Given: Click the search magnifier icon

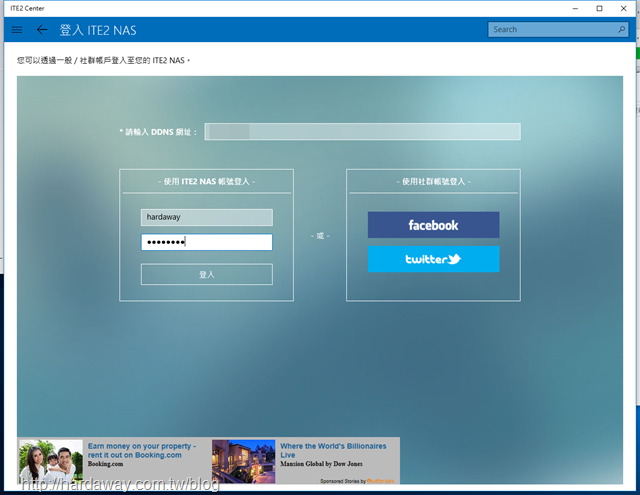Looking at the screenshot, I should 621,29.
